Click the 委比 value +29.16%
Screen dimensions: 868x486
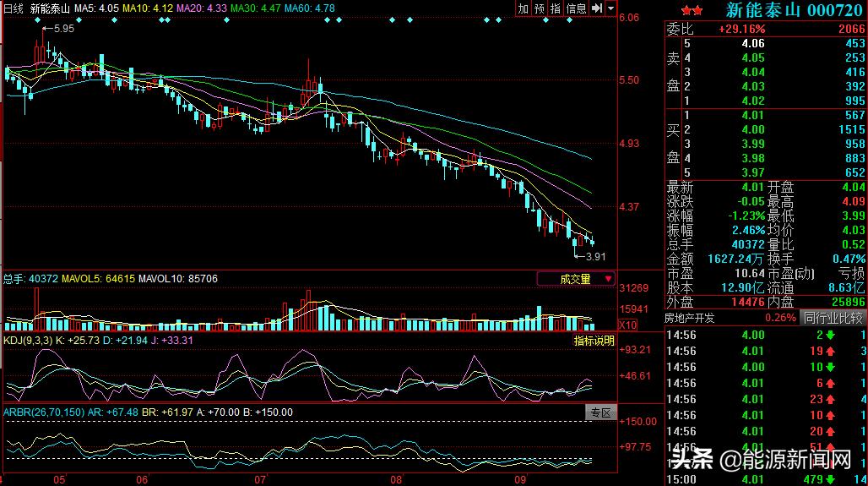tap(742, 29)
